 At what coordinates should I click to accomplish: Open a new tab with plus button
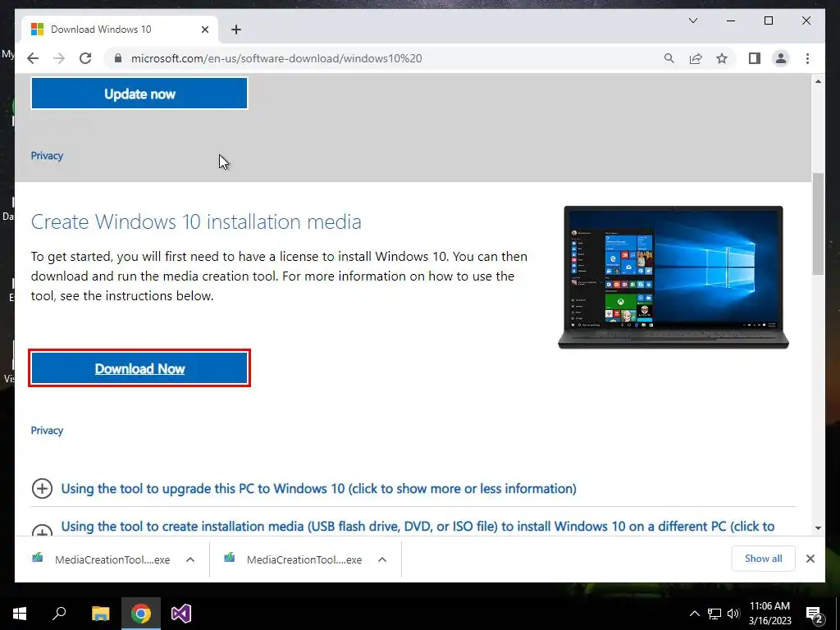click(236, 30)
